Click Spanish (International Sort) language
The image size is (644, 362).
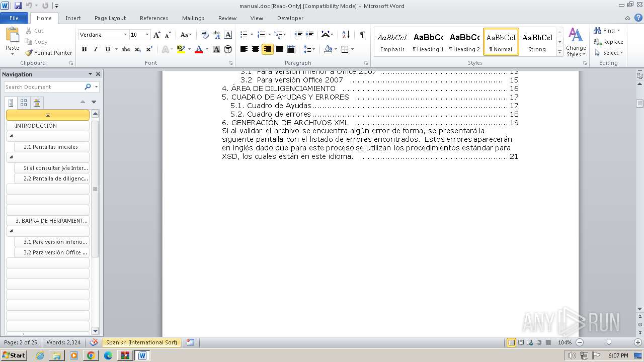(x=141, y=342)
